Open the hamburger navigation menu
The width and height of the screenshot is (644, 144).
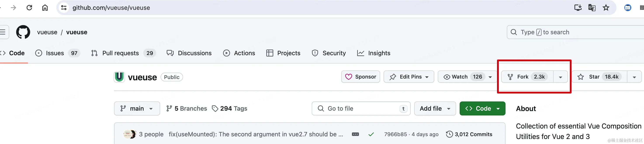click(3, 32)
